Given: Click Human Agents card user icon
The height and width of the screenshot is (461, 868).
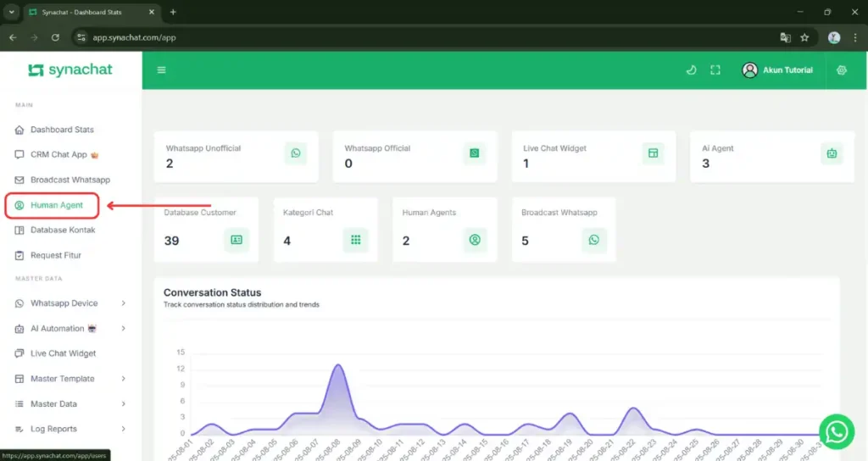Looking at the screenshot, I should coord(475,240).
